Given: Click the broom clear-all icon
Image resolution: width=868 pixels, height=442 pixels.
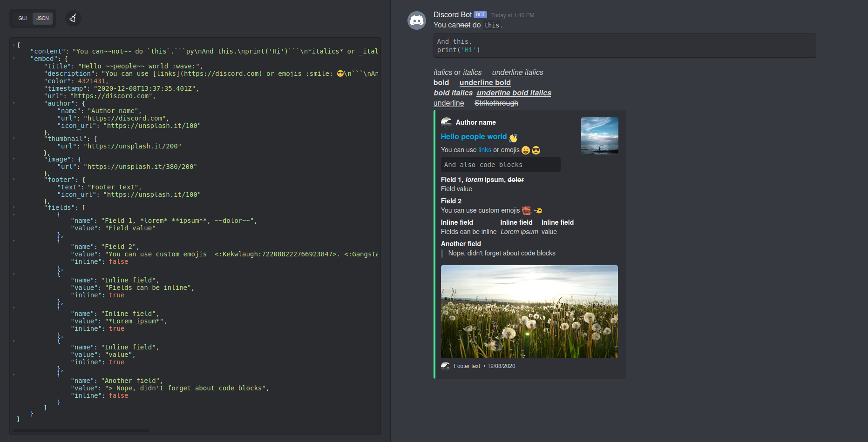Looking at the screenshot, I should point(73,18).
